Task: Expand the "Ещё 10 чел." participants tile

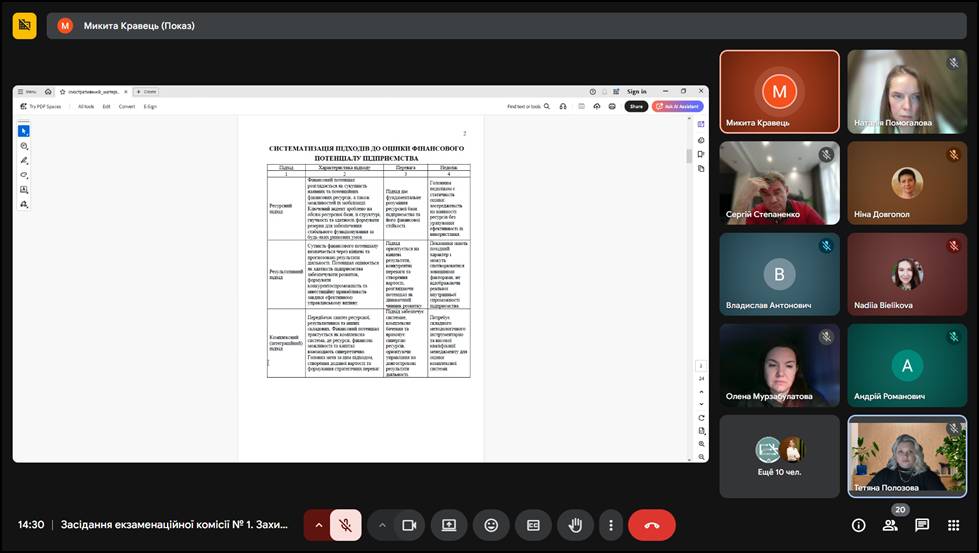Action: tap(779, 456)
